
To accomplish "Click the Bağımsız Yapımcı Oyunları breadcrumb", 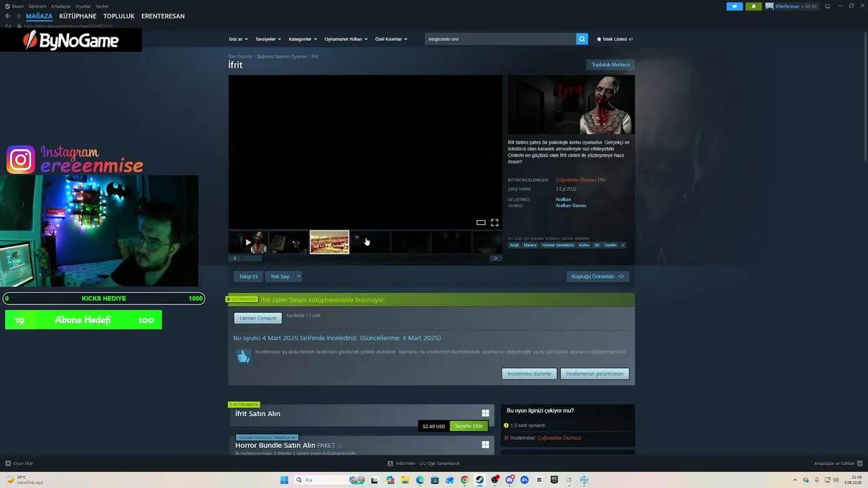I will (x=282, y=56).
